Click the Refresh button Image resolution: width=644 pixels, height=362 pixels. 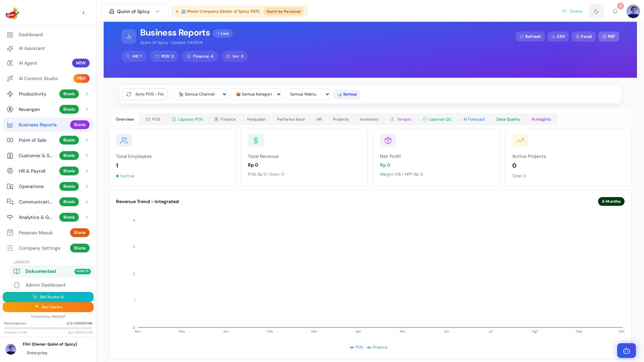[x=530, y=37]
